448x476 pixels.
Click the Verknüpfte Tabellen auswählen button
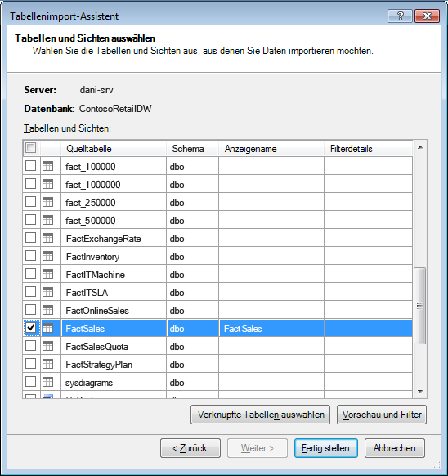261,415
